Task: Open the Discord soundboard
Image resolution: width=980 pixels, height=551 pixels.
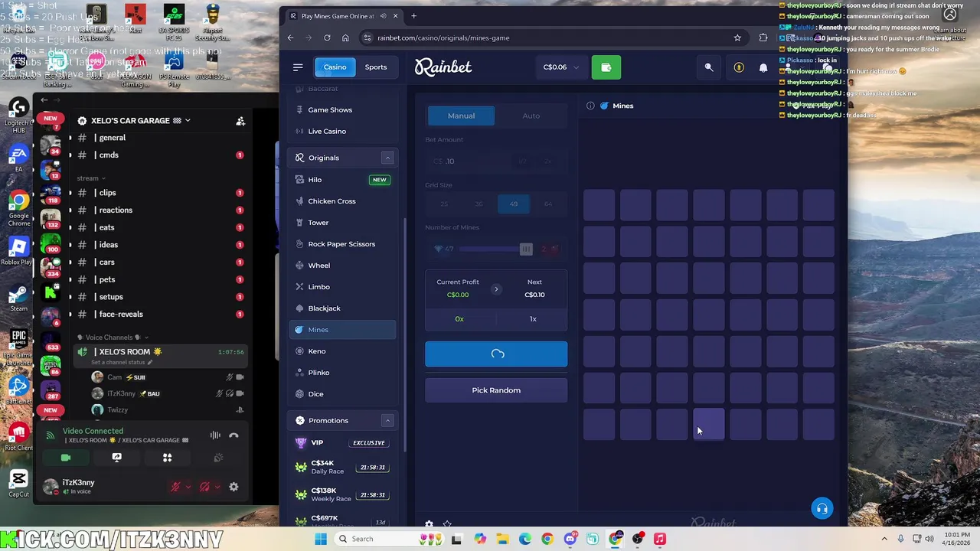Action: (x=218, y=458)
